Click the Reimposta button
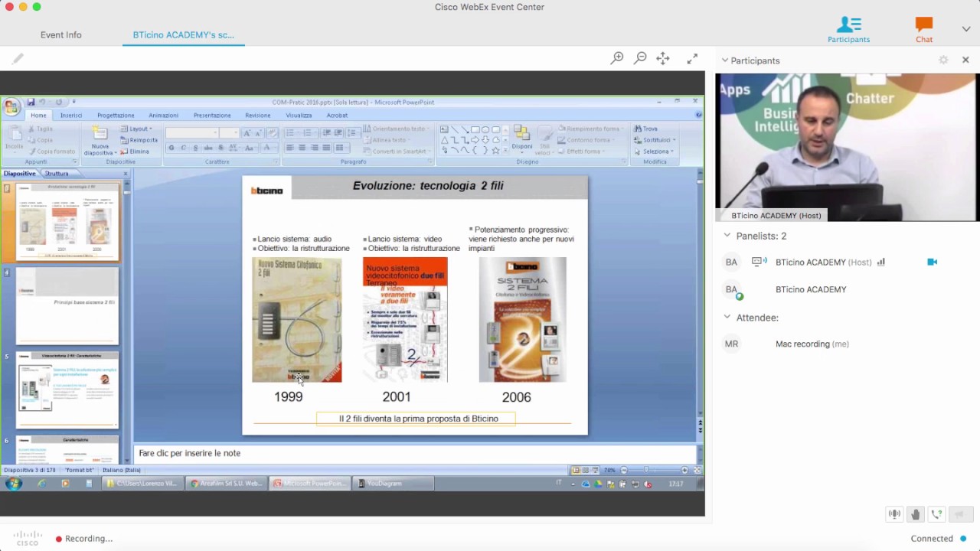The height and width of the screenshot is (551, 980). (x=139, y=140)
